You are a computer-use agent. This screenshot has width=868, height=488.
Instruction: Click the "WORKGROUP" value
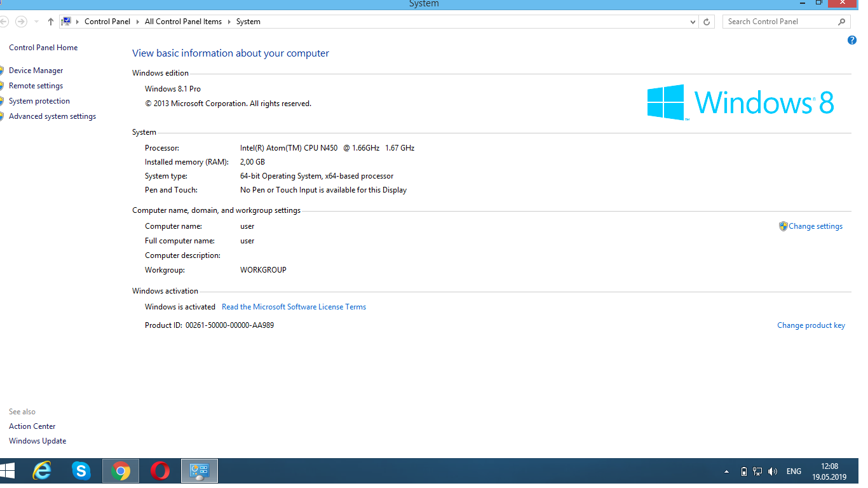click(263, 270)
